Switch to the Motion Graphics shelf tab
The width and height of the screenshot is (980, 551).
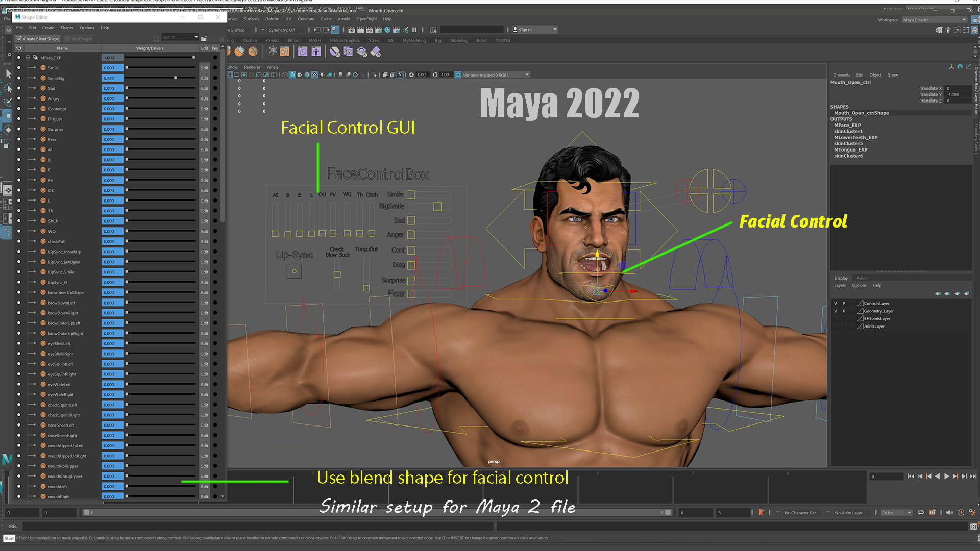point(345,40)
